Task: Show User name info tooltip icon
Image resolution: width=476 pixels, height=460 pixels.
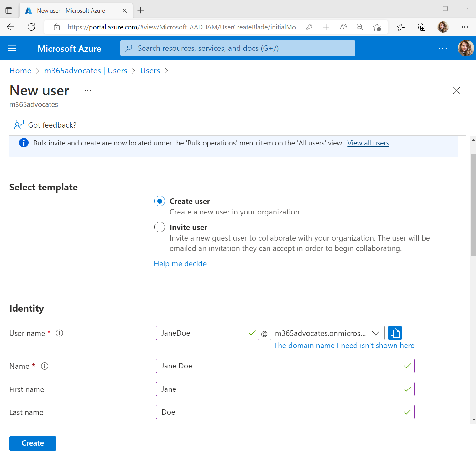Action: tap(59, 333)
